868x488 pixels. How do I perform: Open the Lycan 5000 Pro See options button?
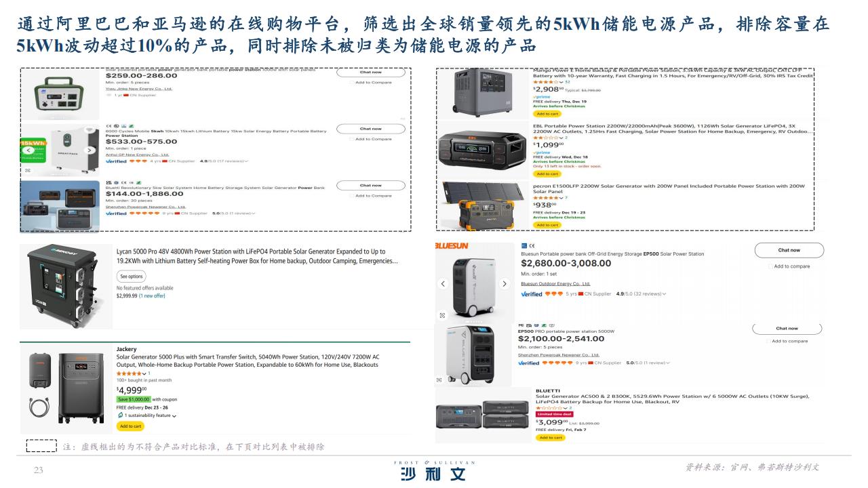point(132,277)
